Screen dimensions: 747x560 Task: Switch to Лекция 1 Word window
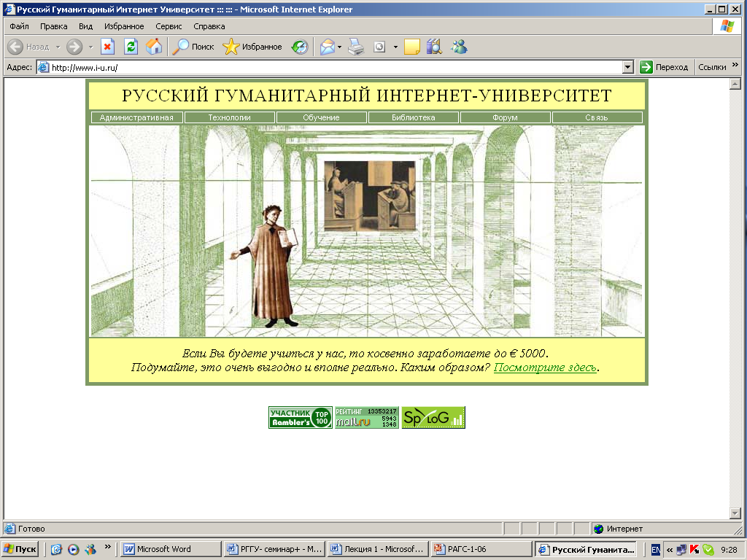(x=378, y=549)
